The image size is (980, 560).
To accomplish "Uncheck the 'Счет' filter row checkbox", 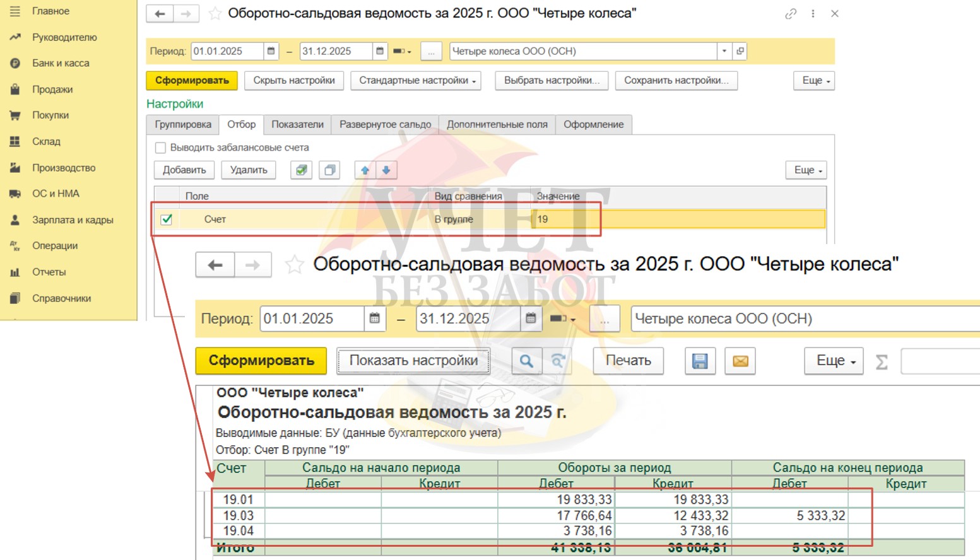I will point(167,219).
